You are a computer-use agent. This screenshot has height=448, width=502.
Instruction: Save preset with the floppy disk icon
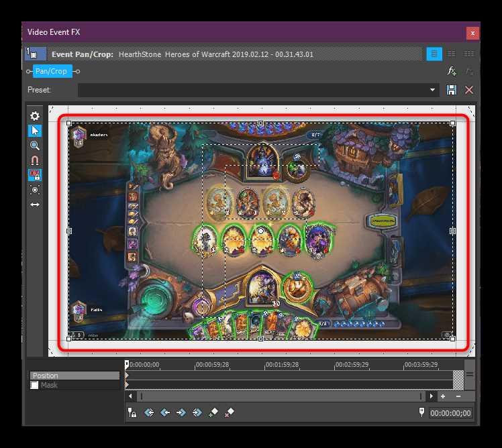[452, 90]
